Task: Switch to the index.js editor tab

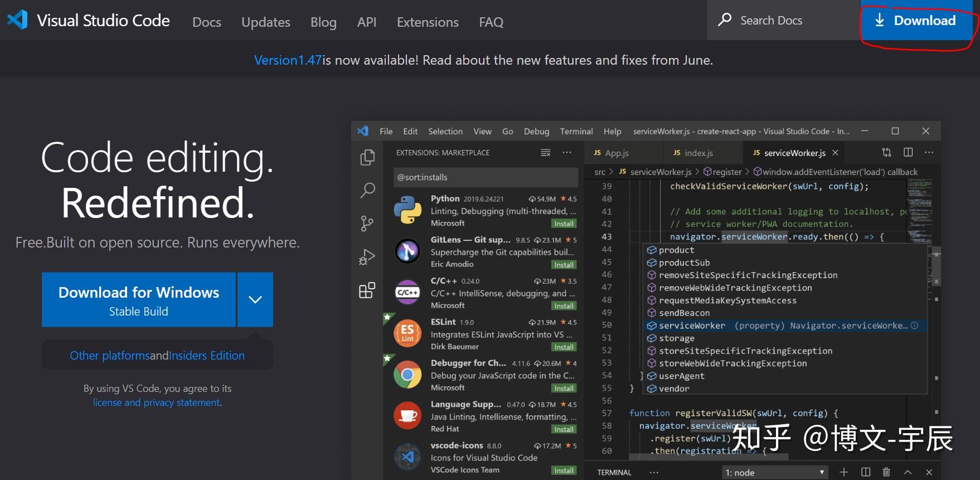Action: click(x=698, y=153)
